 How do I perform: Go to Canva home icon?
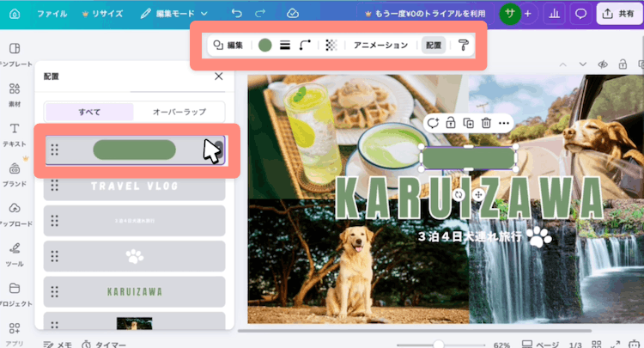(x=15, y=14)
